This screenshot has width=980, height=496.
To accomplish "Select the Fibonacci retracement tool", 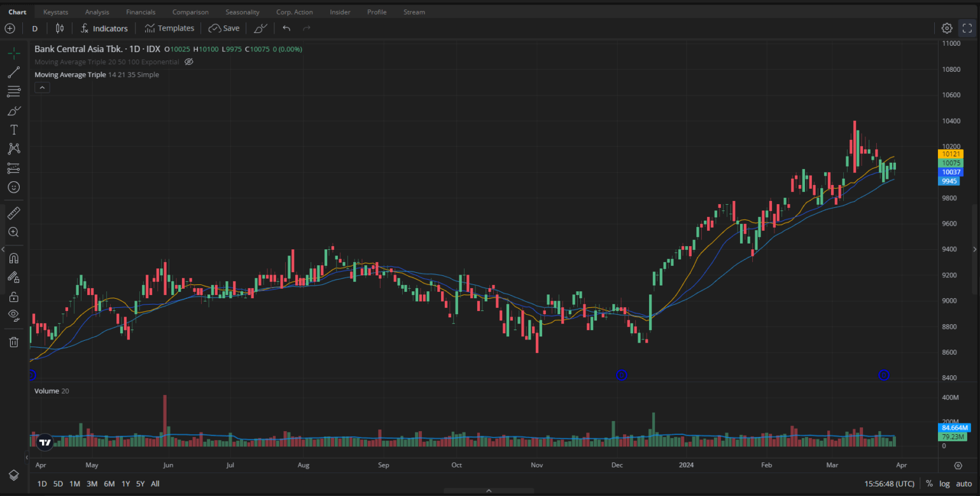I will 13,92.
